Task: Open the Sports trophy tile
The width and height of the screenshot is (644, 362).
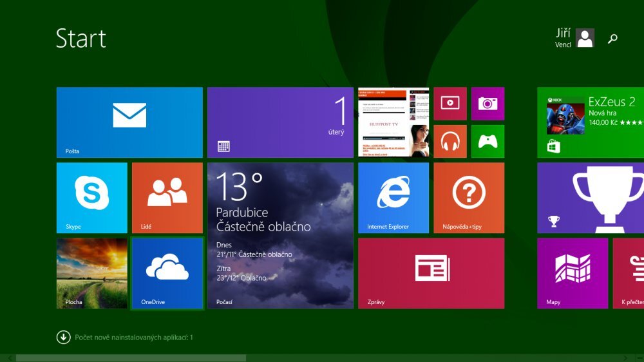Action: point(591,198)
